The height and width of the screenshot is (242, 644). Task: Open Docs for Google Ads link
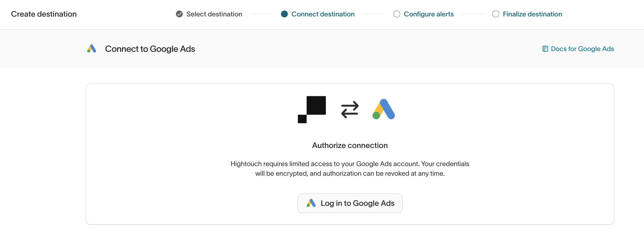coord(582,49)
